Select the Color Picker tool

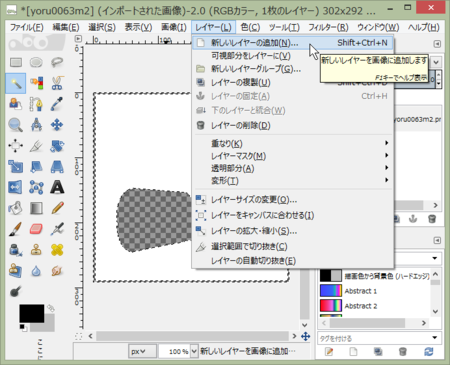pos(57,104)
